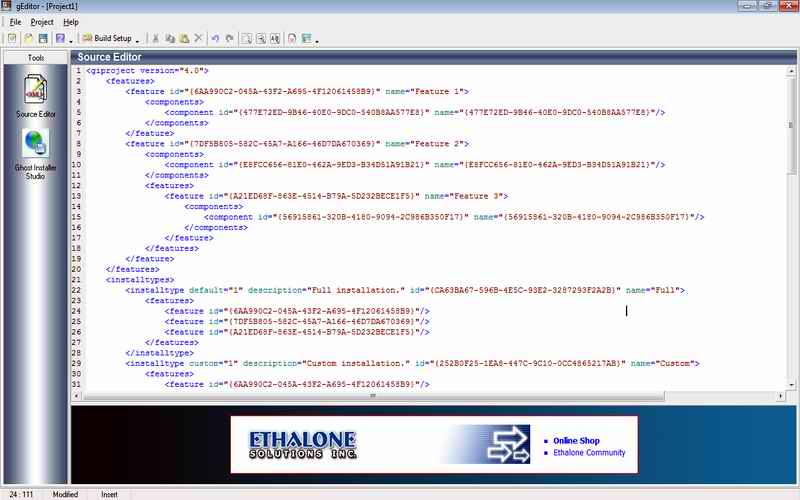Click the Delete X toolbar icon

(x=198, y=38)
